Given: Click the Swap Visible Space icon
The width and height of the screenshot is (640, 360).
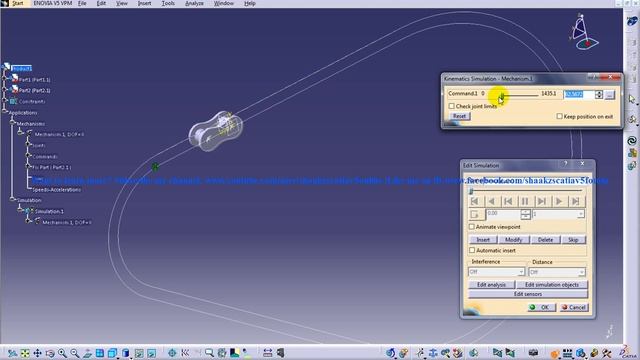Looking at the screenshot, I should pyautogui.click(x=151, y=353).
